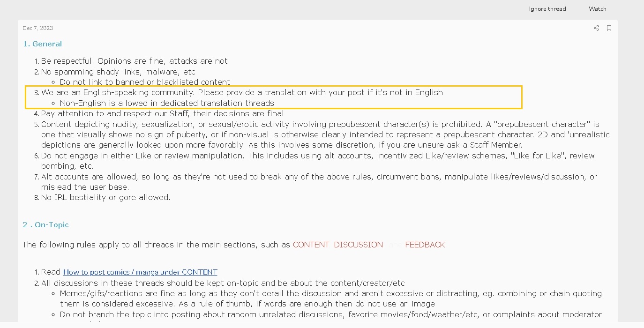Click the red DISCUSSION section name

coord(358,245)
